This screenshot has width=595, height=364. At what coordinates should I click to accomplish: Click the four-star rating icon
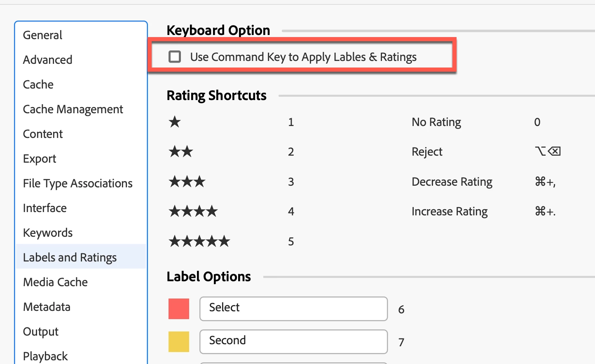click(x=193, y=212)
